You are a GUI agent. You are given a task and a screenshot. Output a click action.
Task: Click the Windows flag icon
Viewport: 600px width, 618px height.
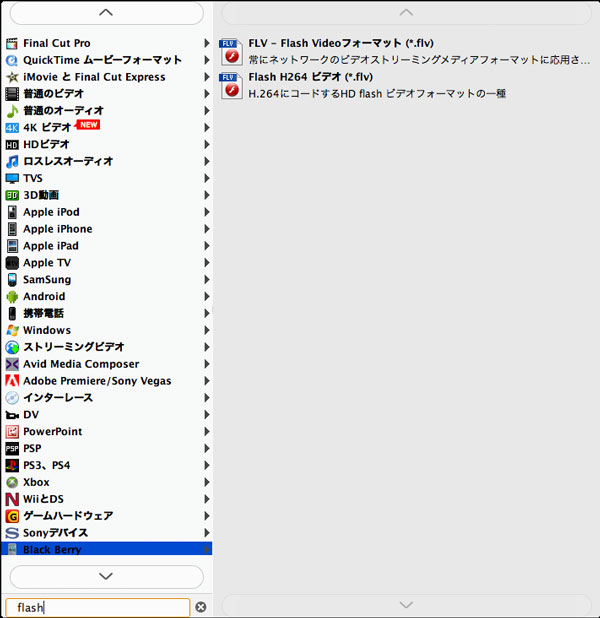point(12,330)
